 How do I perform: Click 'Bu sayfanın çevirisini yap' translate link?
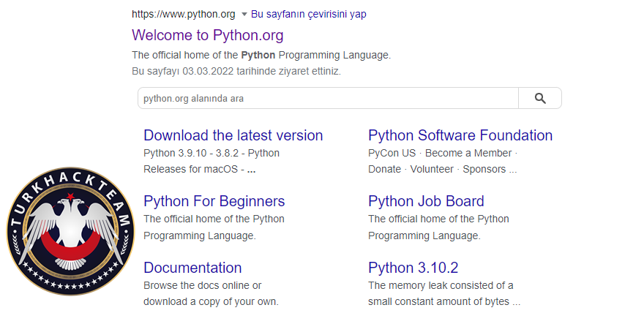point(308,14)
